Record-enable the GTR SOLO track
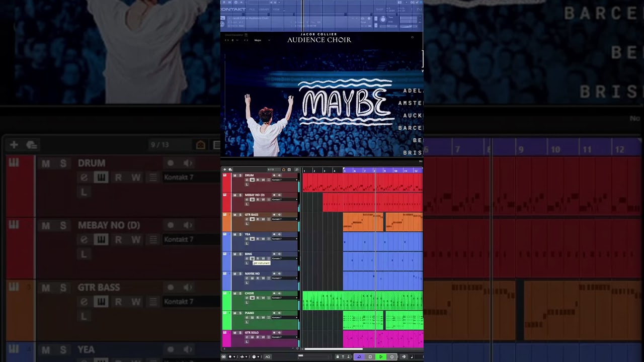 274,332
